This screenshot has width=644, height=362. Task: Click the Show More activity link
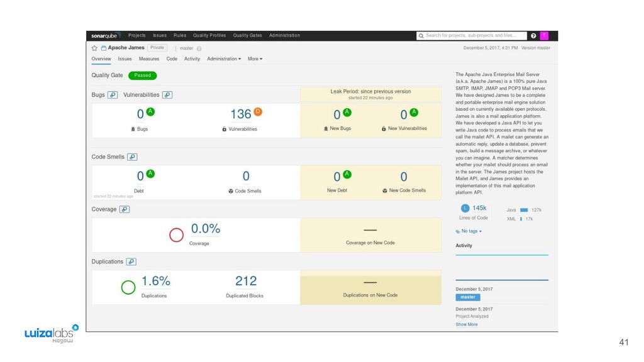click(467, 324)
